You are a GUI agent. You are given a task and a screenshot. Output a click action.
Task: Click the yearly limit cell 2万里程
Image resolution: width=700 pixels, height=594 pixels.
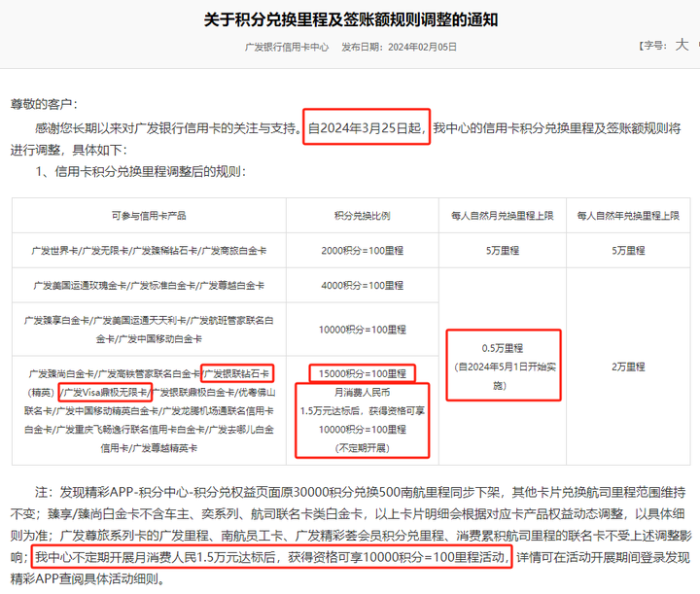[628, 367]
